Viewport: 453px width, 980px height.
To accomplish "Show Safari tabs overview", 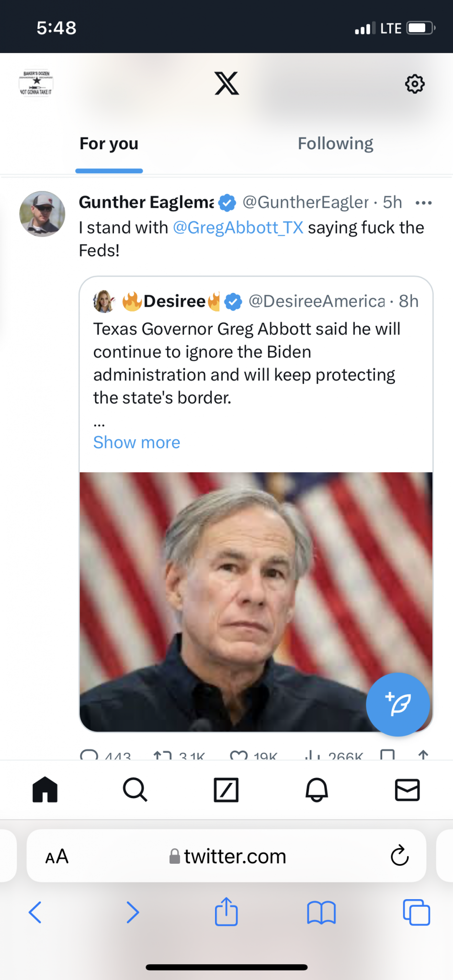I will click(416, 912).
